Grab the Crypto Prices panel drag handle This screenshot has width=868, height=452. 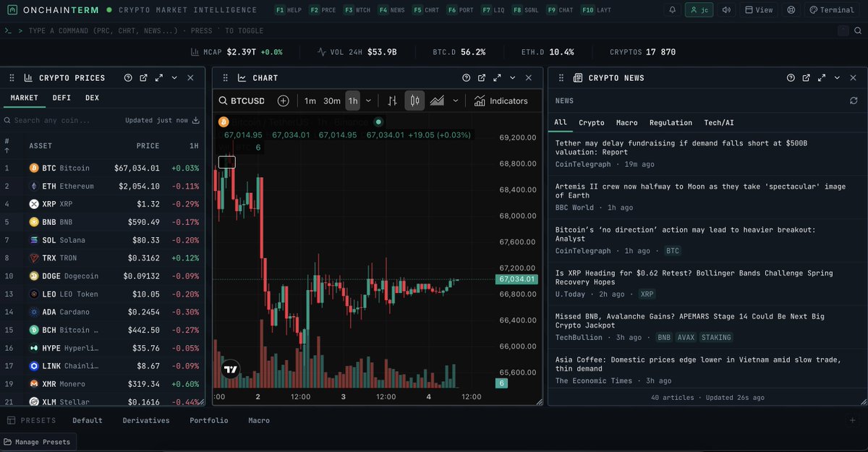pos(12,77)
